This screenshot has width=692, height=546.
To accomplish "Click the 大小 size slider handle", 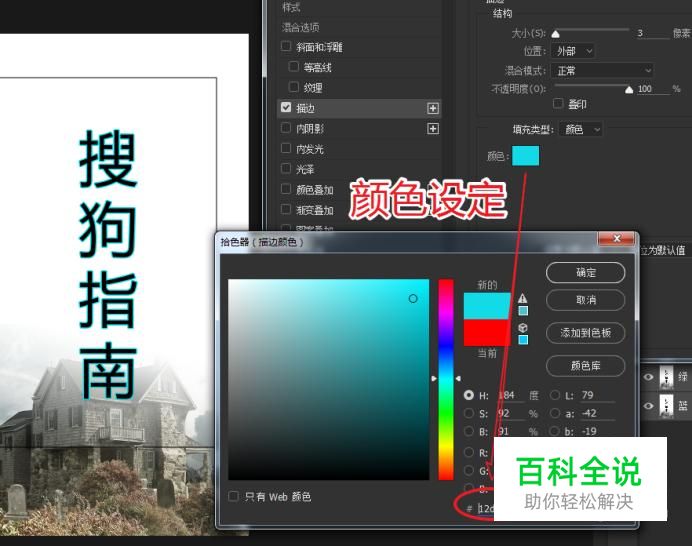I will pyautogui.click(x=556, y=34).
